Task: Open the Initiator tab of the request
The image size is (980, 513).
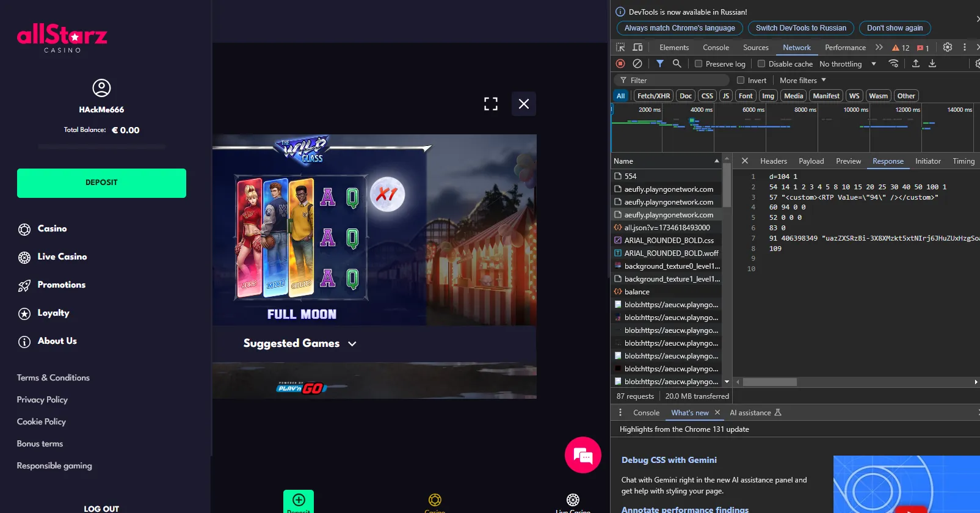Action: point(928,161)
